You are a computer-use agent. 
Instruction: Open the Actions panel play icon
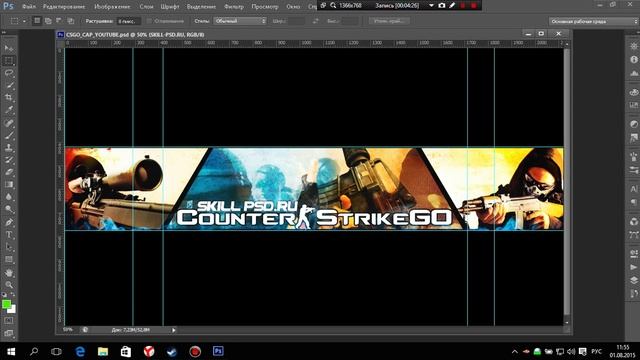pos(633,267)
